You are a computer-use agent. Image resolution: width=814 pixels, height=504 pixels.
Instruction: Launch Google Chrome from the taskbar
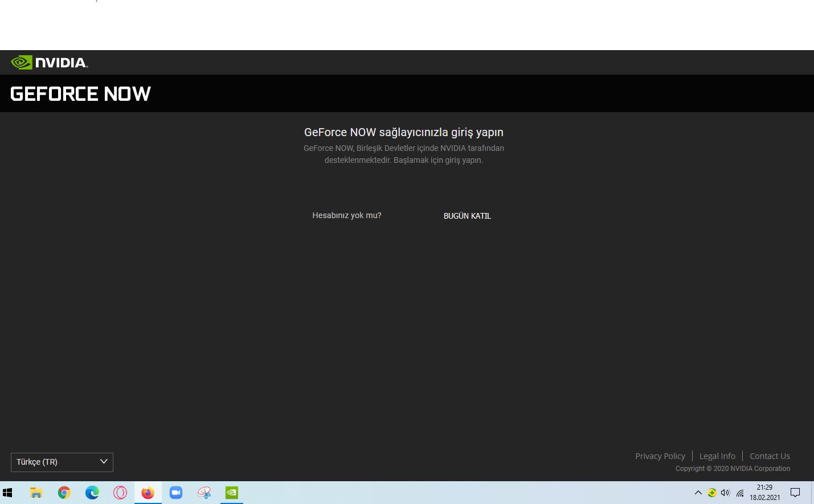(x=64, y=493)
